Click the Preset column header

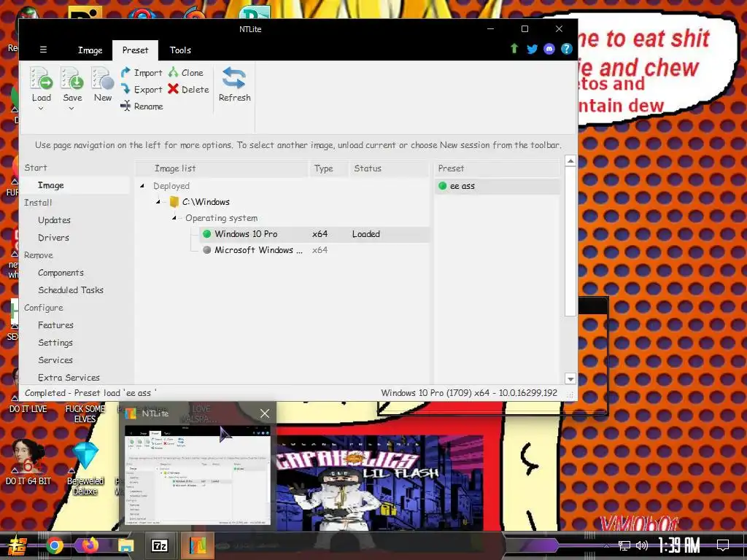pos(497,168)
